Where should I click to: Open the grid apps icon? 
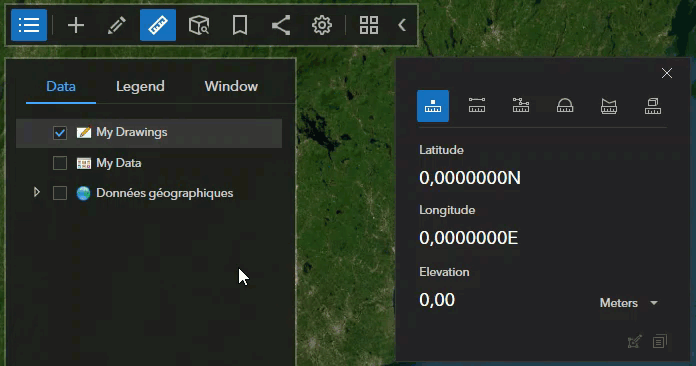coord(369,25)
